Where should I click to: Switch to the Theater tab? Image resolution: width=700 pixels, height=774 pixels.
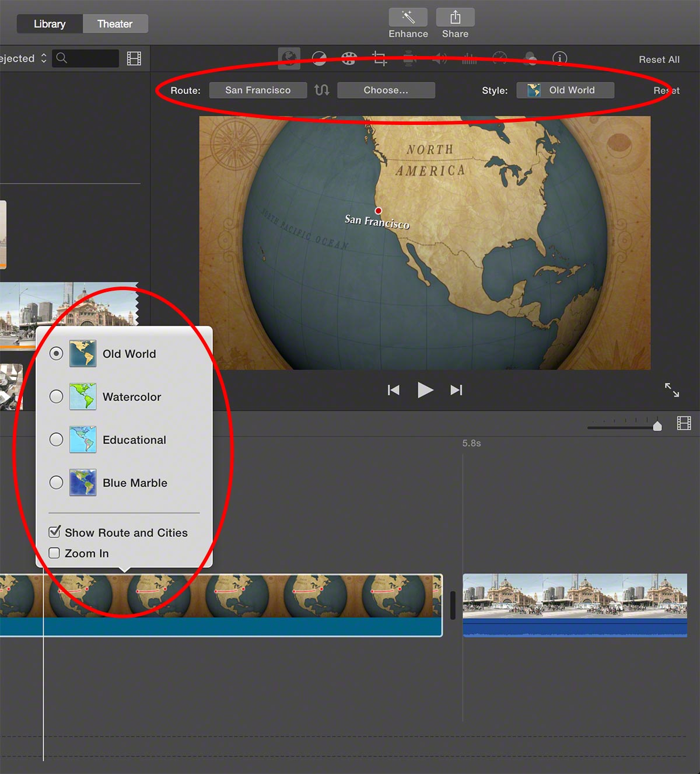pyautogui.click(x=115, y=24)
